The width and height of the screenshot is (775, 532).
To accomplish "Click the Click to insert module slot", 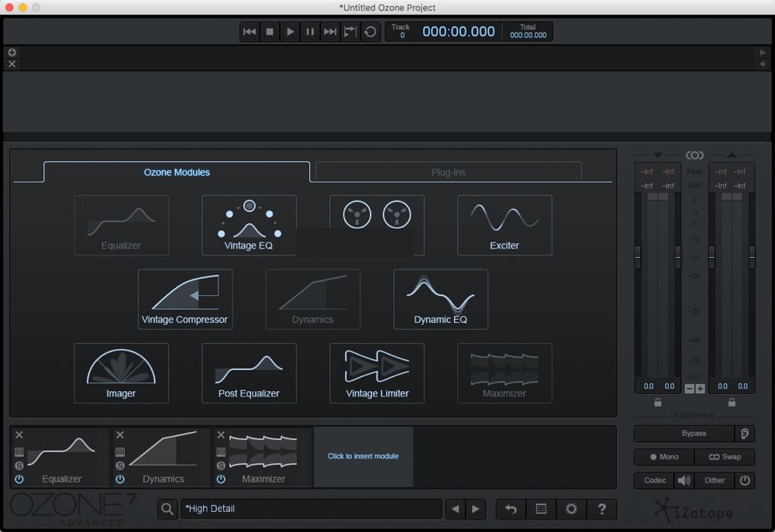I will tap(363, 457).
